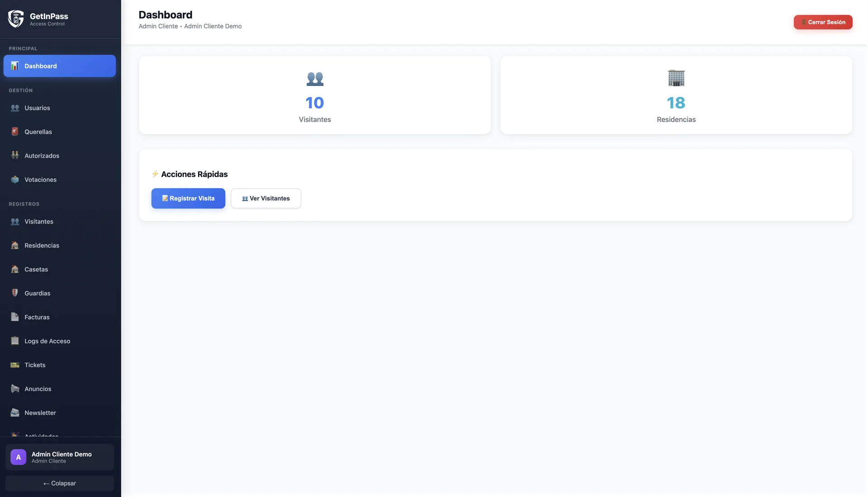Click the GetInPass shield logo
The width and height of the screenshot is (868, 497).
[16, 19]
